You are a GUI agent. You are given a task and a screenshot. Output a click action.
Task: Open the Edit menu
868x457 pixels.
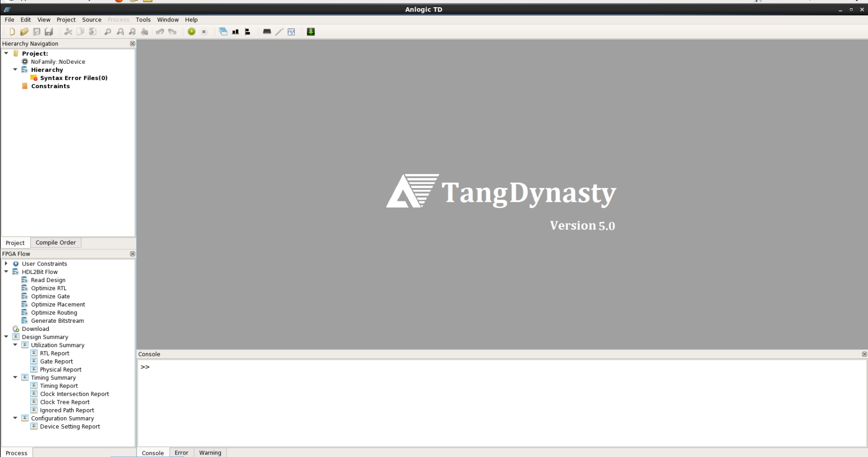tap(26, 20)
